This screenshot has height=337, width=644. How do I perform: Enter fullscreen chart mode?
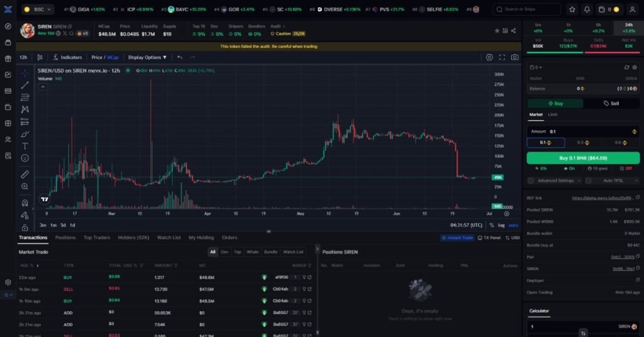click(502, 57)
